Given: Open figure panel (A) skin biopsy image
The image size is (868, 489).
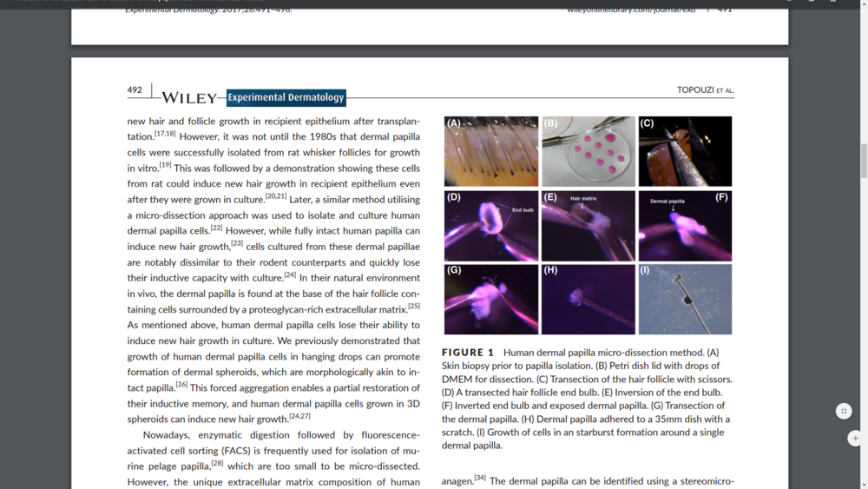Looking at the screenshot, I should (491, 151).
